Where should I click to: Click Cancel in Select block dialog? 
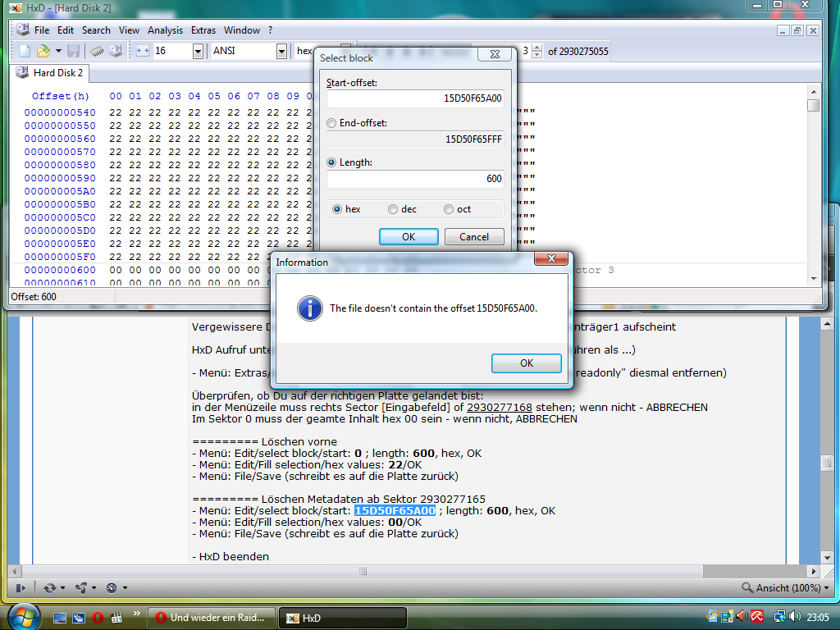pyautogui.click(x=474, y=237)
